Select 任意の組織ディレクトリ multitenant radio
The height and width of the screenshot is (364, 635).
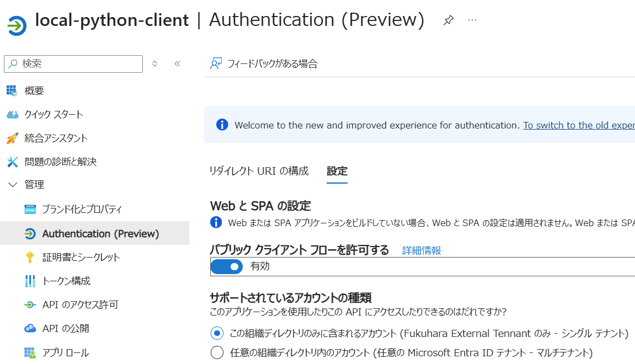(217, 352)
